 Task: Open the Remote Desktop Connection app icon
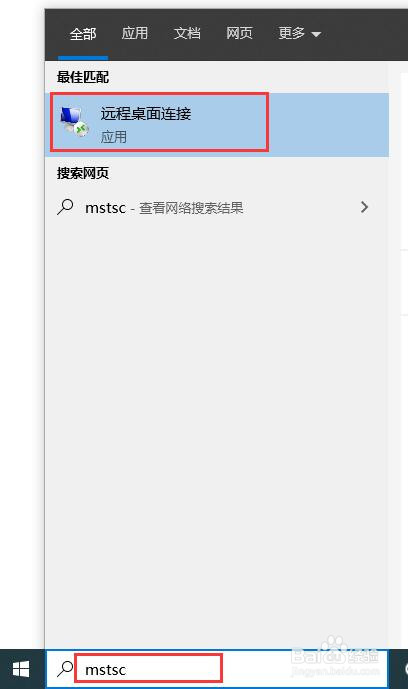(x=74, y=122)
